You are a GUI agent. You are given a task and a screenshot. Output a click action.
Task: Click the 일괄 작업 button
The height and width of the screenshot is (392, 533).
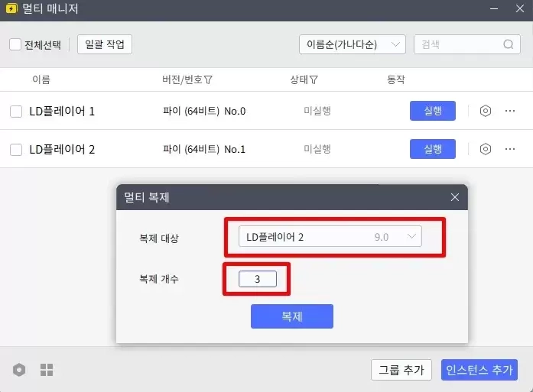(x=105, y=44)
